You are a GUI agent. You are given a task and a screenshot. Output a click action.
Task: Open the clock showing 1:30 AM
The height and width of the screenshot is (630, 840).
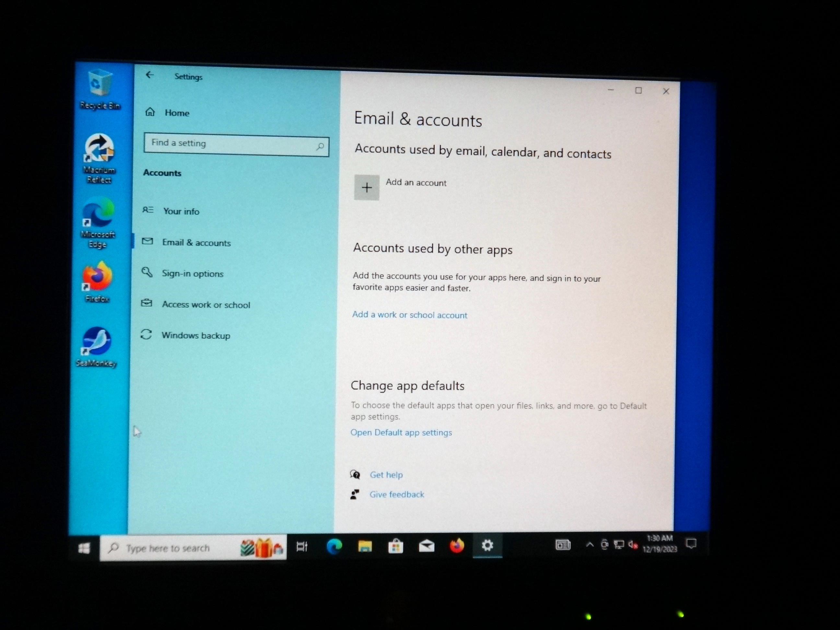tap(660, 544)
